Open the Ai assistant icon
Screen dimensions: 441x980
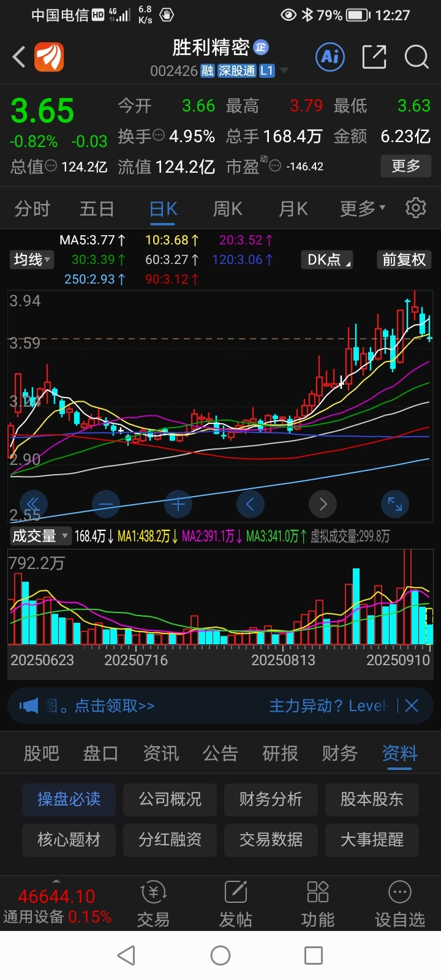[x=331, y=57]
